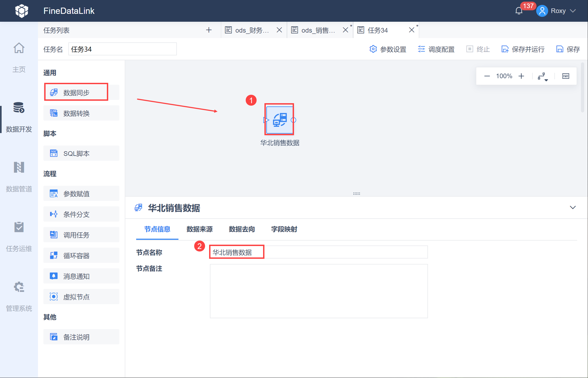
Task: Click the 数据开发 sidebar icon
Action: tap(19, 108)
